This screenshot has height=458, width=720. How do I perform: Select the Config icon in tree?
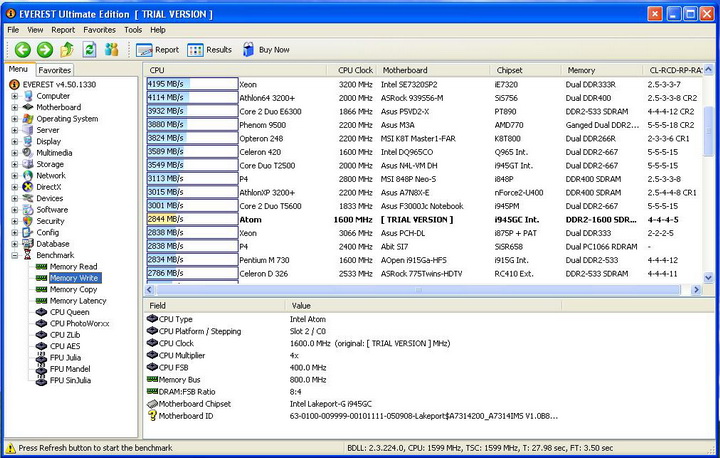pos(28,232)
